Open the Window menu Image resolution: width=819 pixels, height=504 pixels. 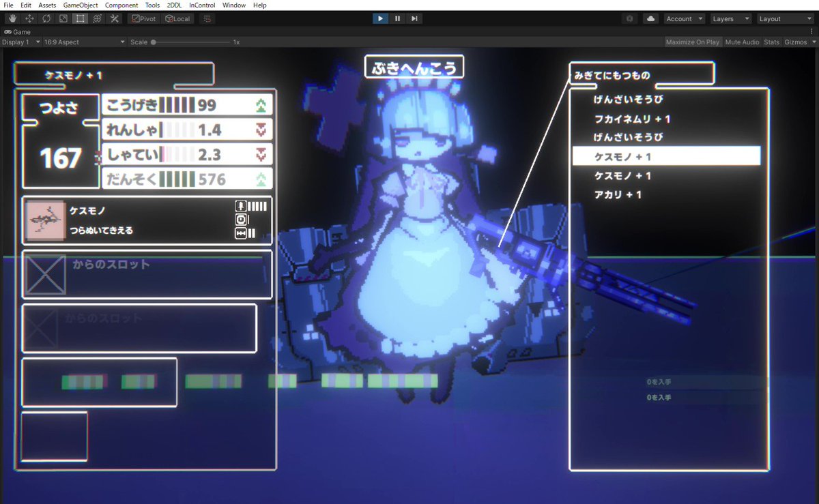coord(234,5)
